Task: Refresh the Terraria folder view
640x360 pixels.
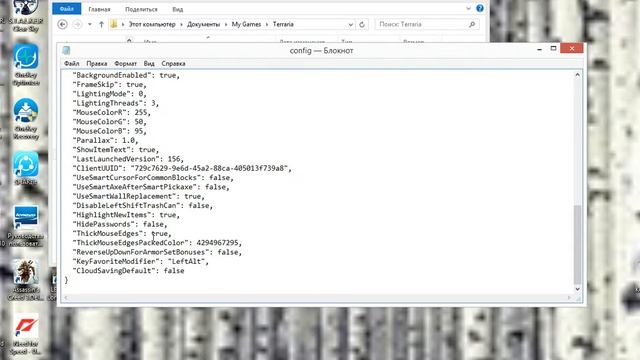Action: pyautogui.click(x=362, y=24)
